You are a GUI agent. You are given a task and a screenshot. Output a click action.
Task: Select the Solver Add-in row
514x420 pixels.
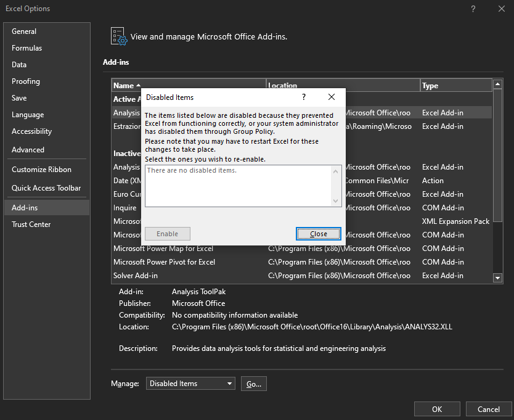point(136,276)
